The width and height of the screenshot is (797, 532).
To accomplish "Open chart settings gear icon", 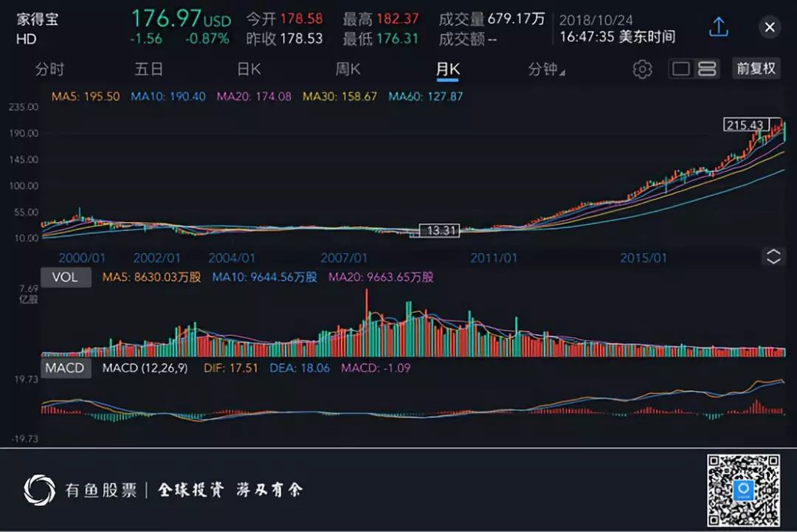I will click(643, 69).
